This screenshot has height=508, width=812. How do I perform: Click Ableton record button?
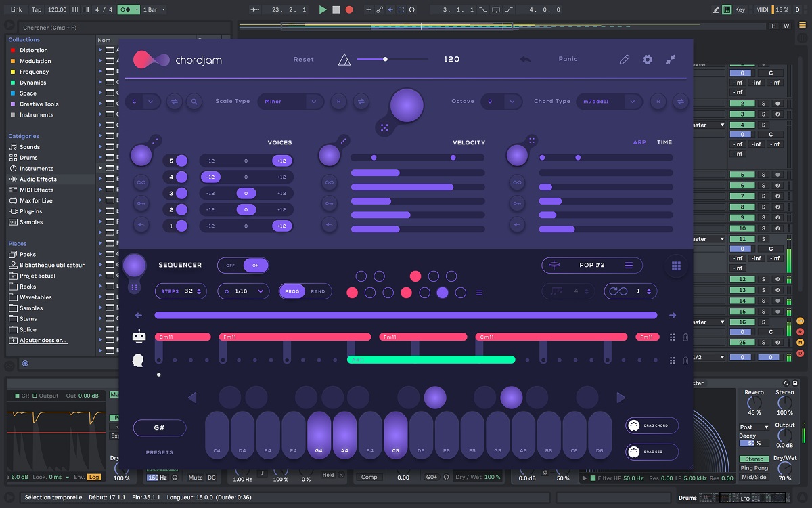[x=349, y=10]
